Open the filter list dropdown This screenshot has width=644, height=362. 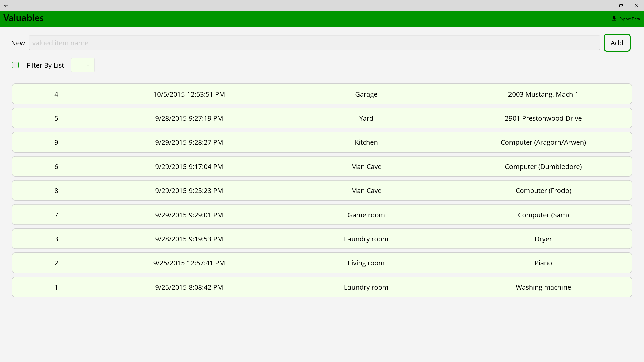83,65
